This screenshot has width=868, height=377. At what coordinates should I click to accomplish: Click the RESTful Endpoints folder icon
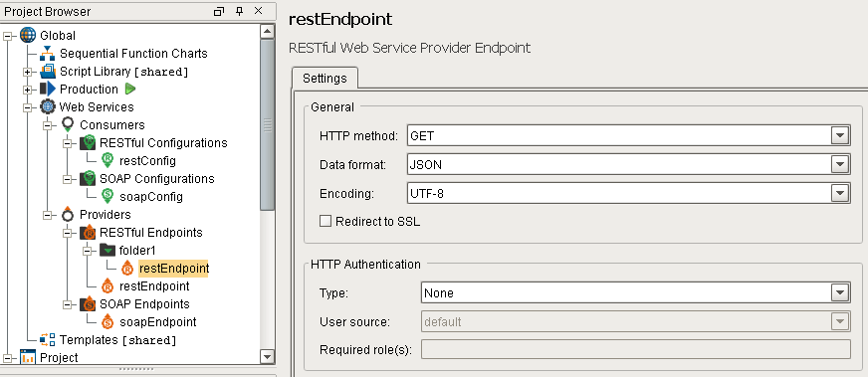88,233
